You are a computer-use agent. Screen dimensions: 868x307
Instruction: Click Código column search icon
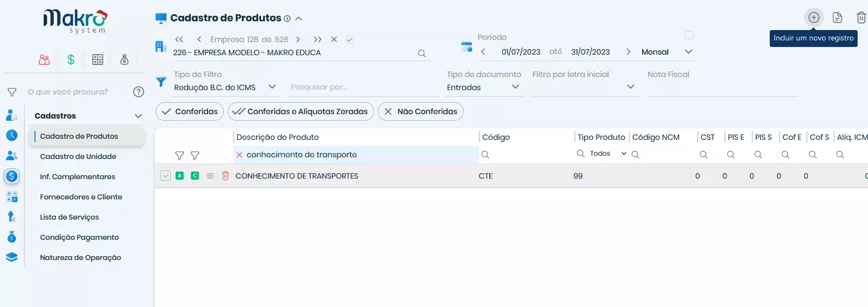(485, 155)
